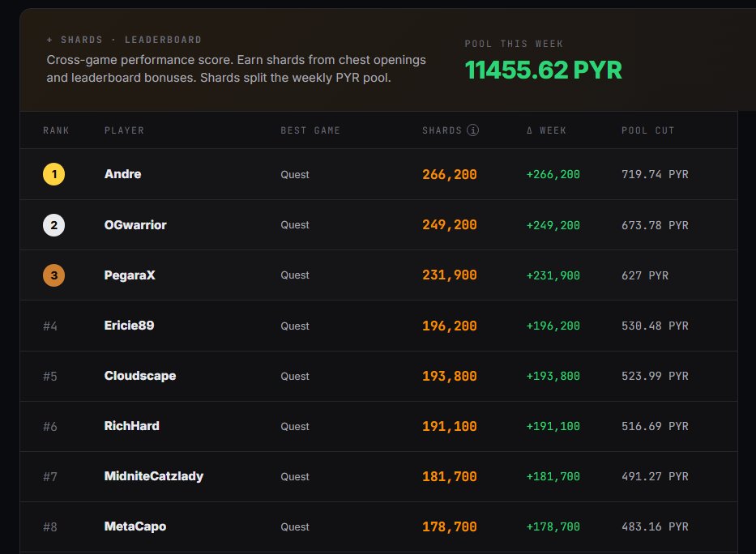
Task: Click the 719.74 PYR pool cut
Action: (655, 174)
